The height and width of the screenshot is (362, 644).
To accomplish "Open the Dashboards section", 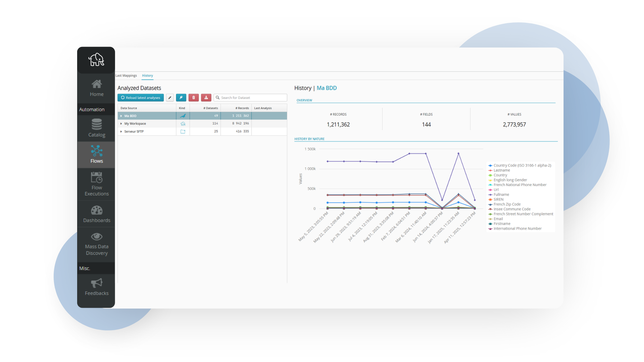I will tap(97, 214).
